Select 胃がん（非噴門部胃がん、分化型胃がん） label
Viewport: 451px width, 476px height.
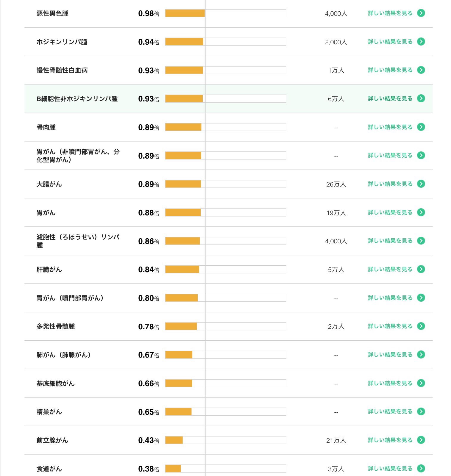click(78, 156)
